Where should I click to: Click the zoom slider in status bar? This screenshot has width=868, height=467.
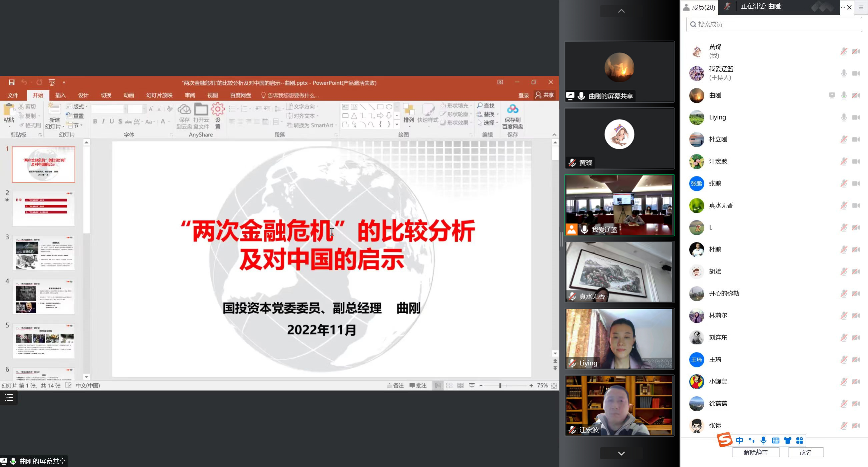click(500, 385)
